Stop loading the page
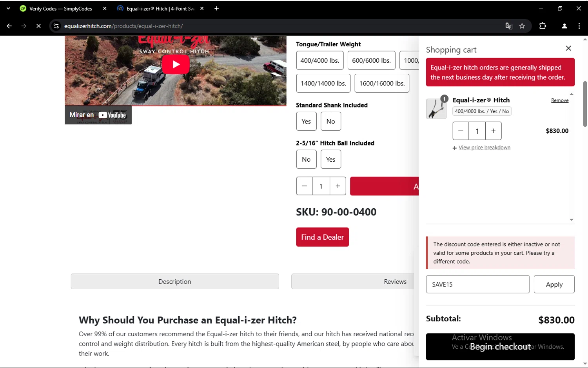This screenshot has height=368, width=588. [38, 26]
